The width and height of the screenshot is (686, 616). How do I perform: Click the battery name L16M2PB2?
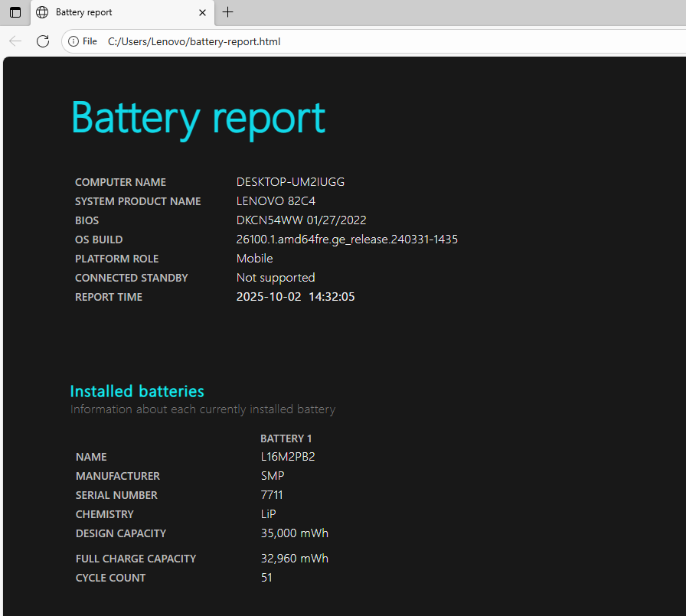point(288,457)
